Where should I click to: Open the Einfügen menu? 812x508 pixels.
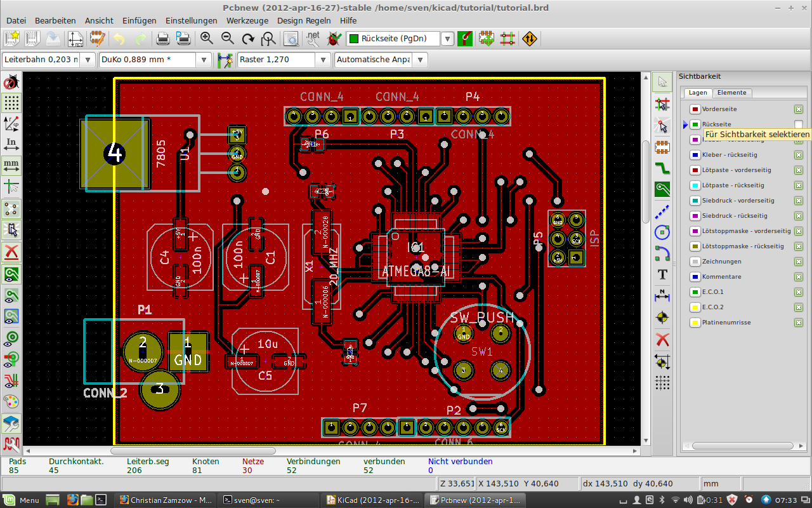139,20
